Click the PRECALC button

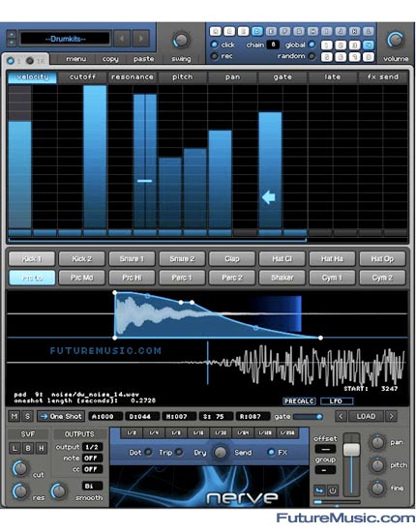point(300,401)
